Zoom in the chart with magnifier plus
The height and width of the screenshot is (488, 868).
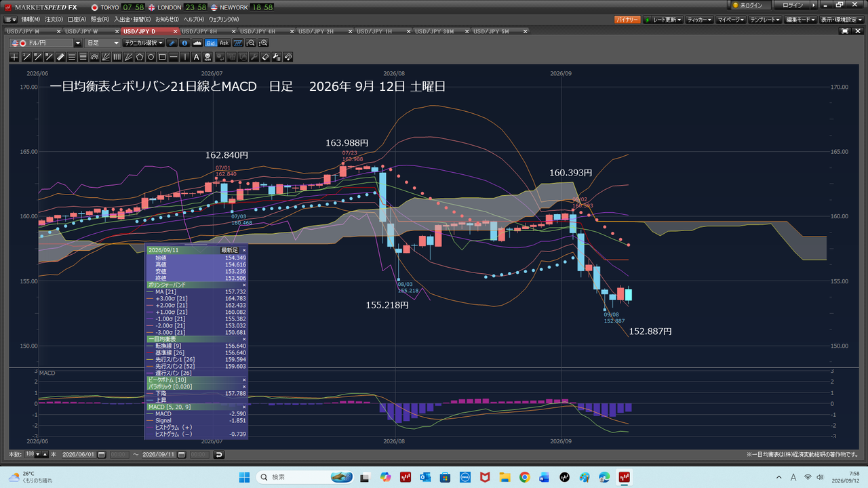click(x=263, y=43)
